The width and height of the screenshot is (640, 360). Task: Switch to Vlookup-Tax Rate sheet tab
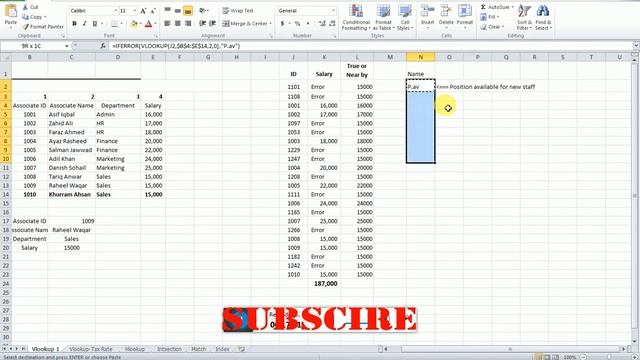pyautogui.click(x=91, y=349)
